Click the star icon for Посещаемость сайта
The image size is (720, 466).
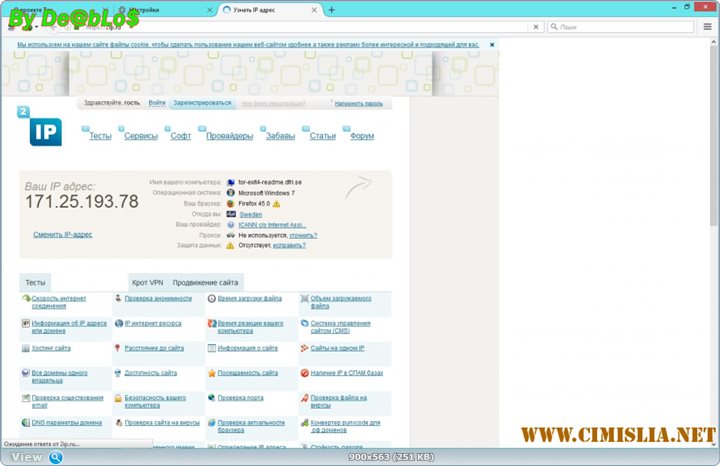pyautogui.click(x=212, y=373)
